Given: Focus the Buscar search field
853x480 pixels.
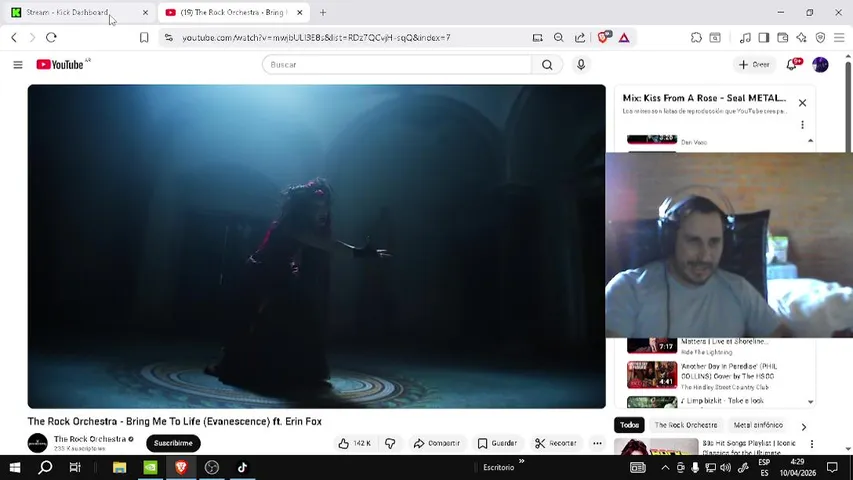Looking at the screenshot, I should tap(397, 65).
